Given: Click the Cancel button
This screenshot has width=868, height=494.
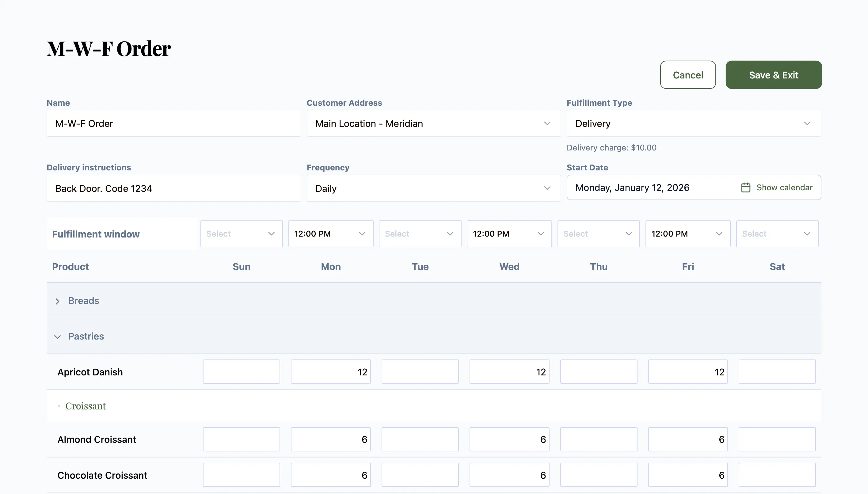Looking at the screenshot, I should point(688,75).
